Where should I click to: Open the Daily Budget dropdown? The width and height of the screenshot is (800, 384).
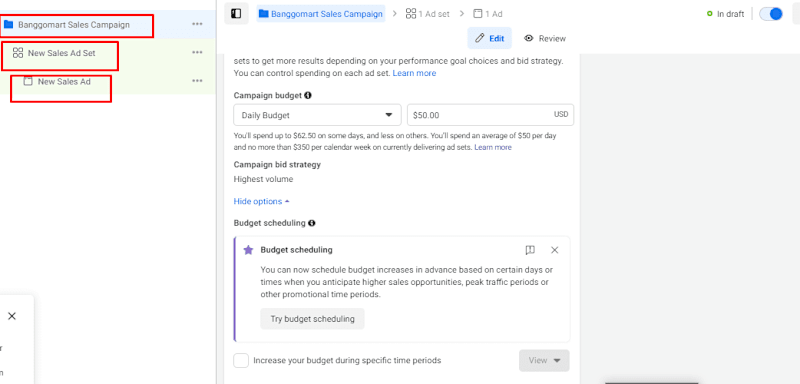317,115
